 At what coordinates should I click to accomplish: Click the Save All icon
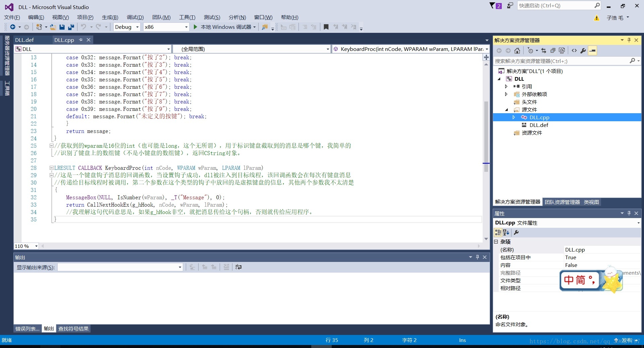click(71, 27)
